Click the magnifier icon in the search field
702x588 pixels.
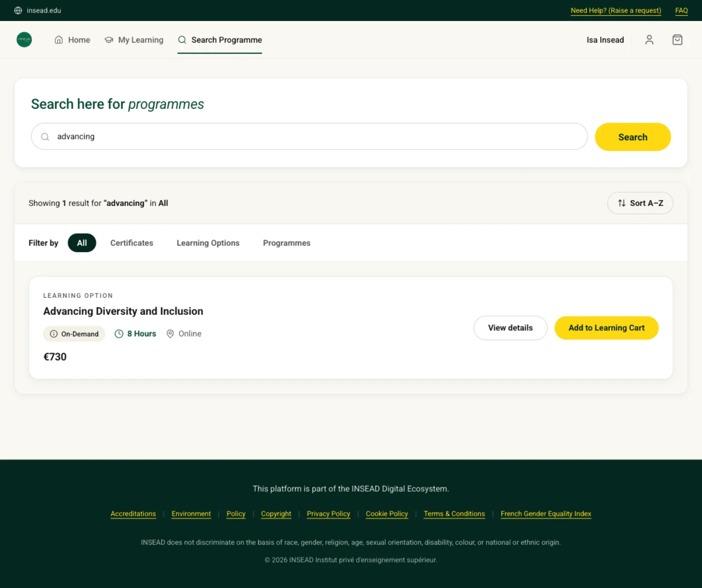(45, 137)
